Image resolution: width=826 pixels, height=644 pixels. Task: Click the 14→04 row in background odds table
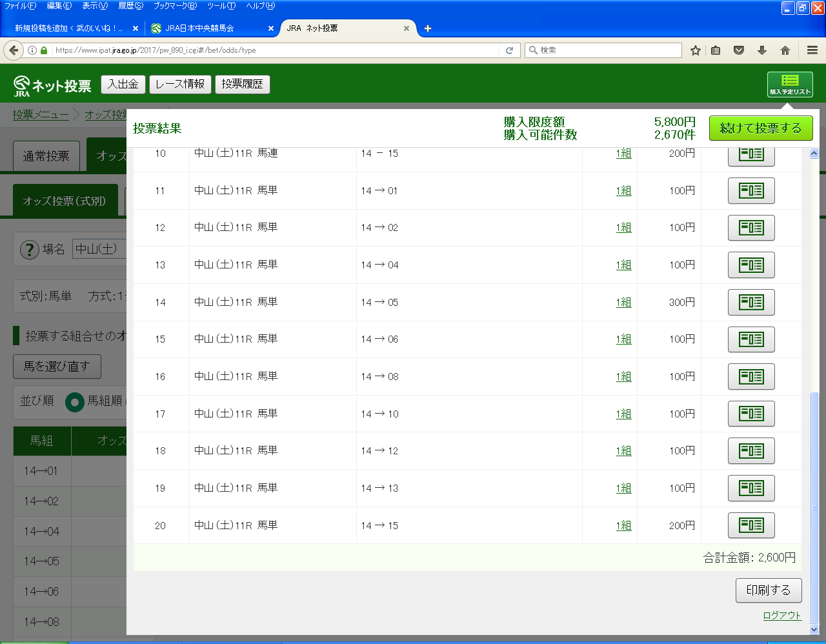click(x=70, y=531)
